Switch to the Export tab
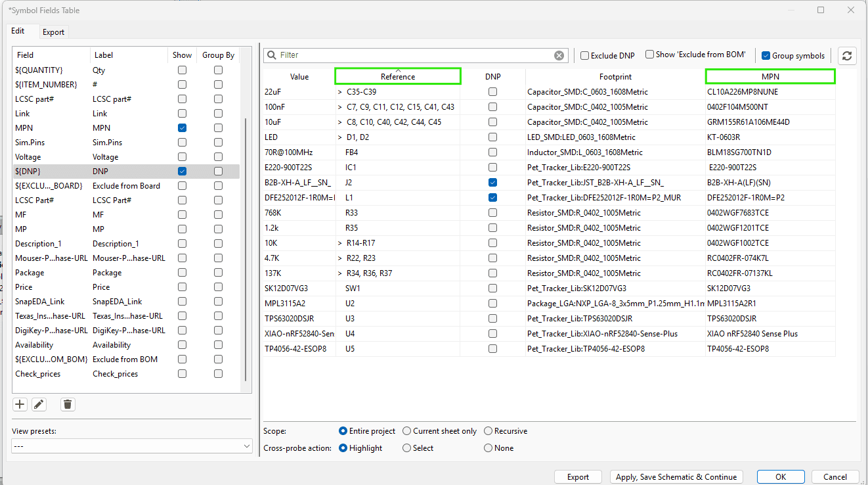This screenshot has height=485, width=868. tap(53, 32)
